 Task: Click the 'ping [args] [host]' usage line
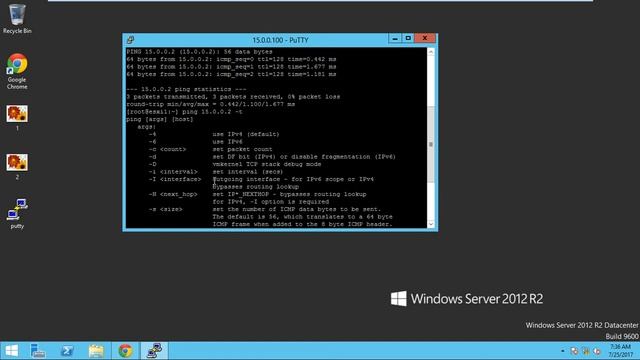(160, 119)
